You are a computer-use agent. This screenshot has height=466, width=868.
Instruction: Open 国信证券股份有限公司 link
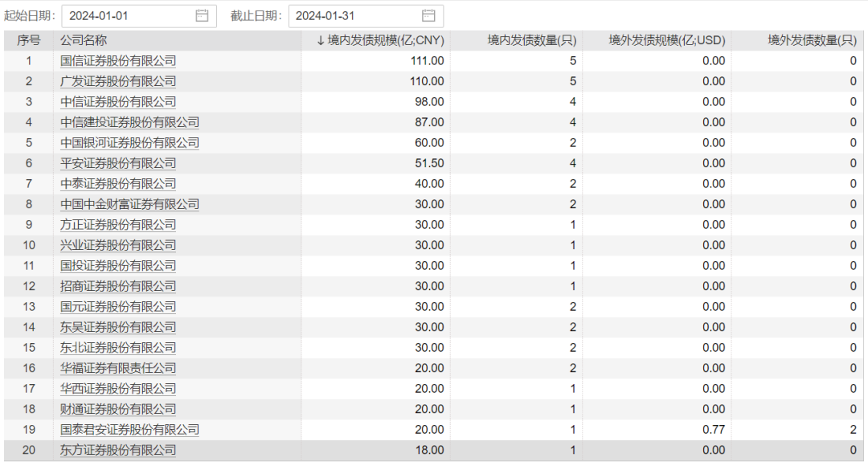coord(118,61)
